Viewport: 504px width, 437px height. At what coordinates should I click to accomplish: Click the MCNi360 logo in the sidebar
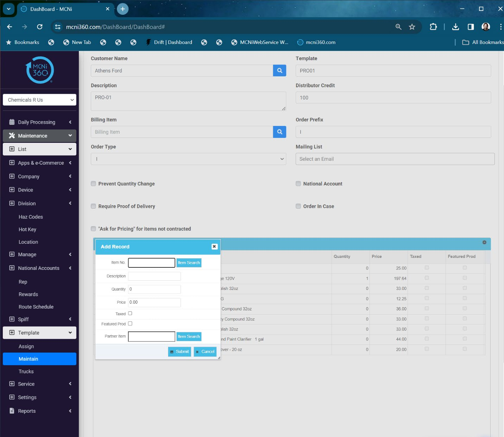pos(39,70)
